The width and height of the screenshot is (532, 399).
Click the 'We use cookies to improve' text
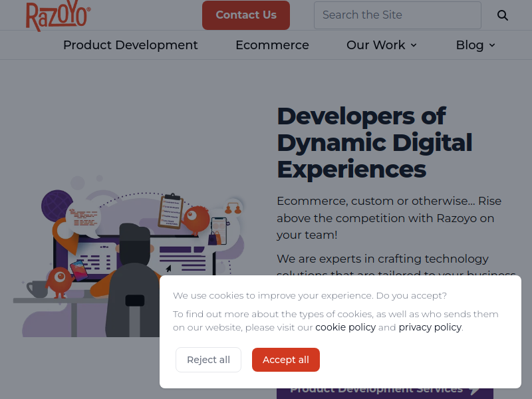310,295
